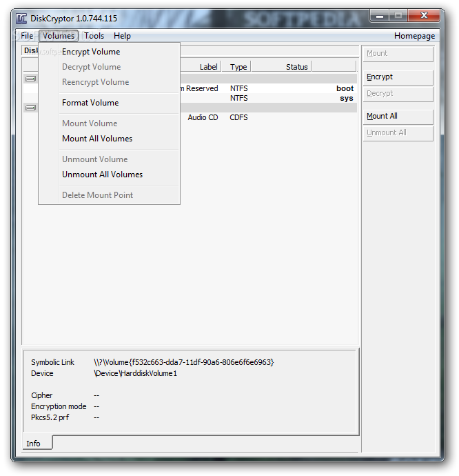Open the File menu
459x476 pixels.
[27, 36]
